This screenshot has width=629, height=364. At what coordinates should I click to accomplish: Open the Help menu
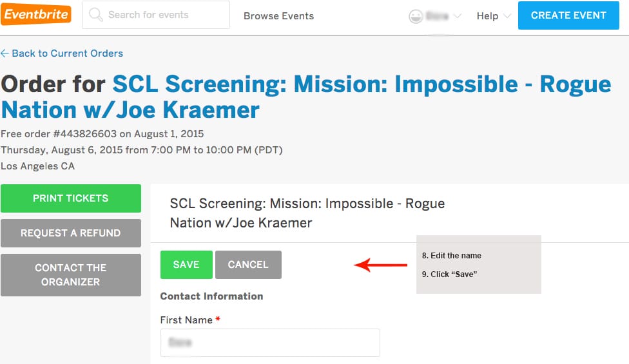(x=488, y=16)
